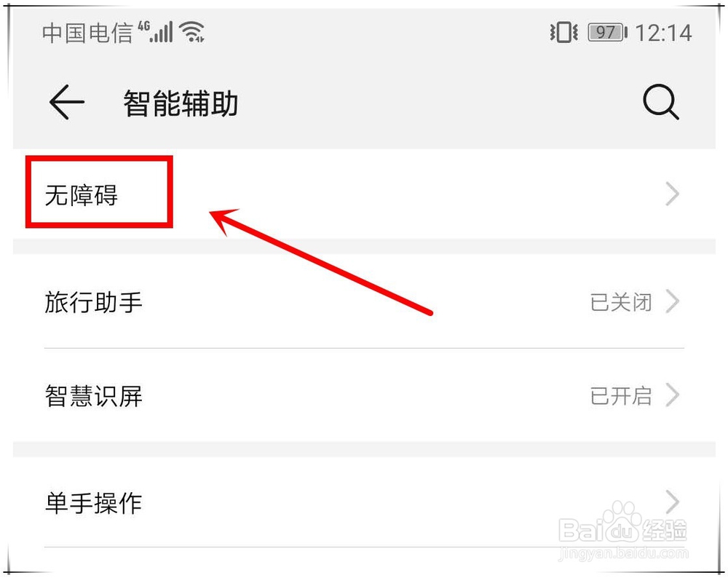Tap the 中国电信 carrier label
Viewport: 728px width, 578px height.
click(x=87, y=33)
